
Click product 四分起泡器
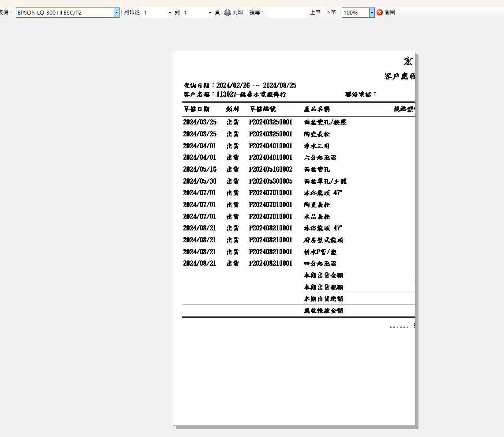click(320, 264)
